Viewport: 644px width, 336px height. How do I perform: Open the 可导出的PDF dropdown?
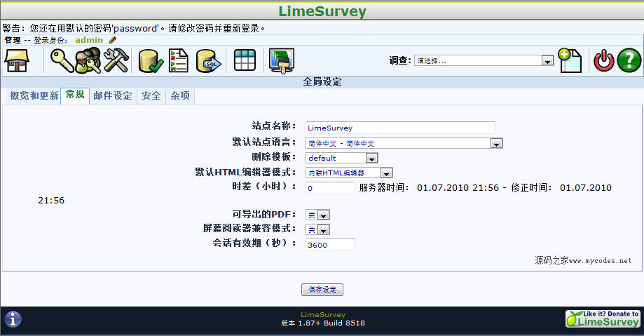coord(317,215)
